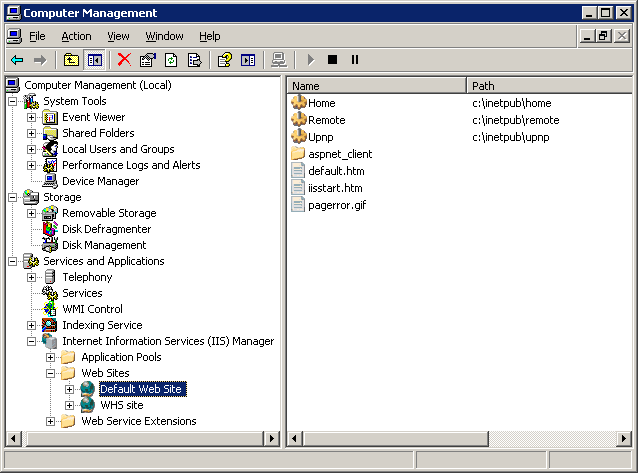This screenshot has width=638, height=473.
Task: Expand the Application Pools node
Action: [50, 357]
